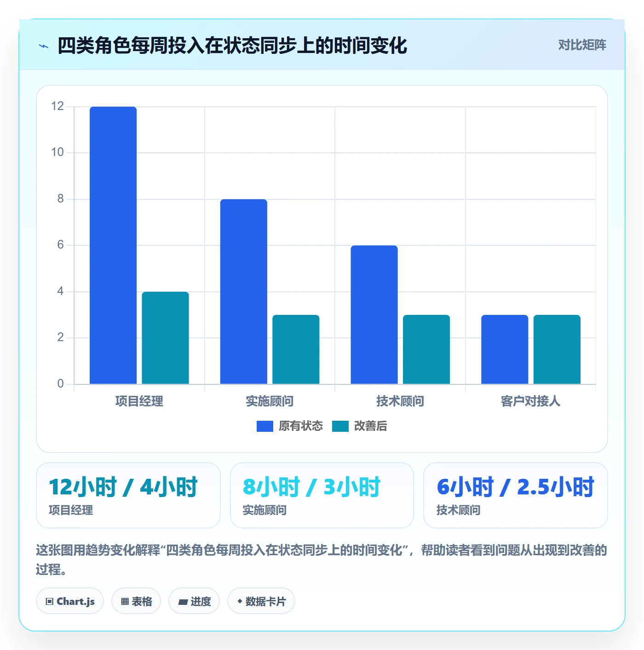Click the 进度 tag chip
This screenshot has width=644, height=650.
point(194,601)
